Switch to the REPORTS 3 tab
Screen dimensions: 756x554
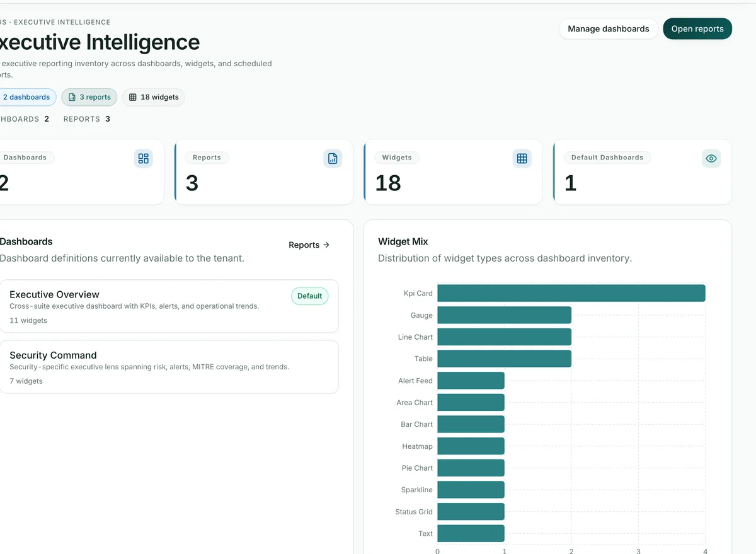point(87,119)
